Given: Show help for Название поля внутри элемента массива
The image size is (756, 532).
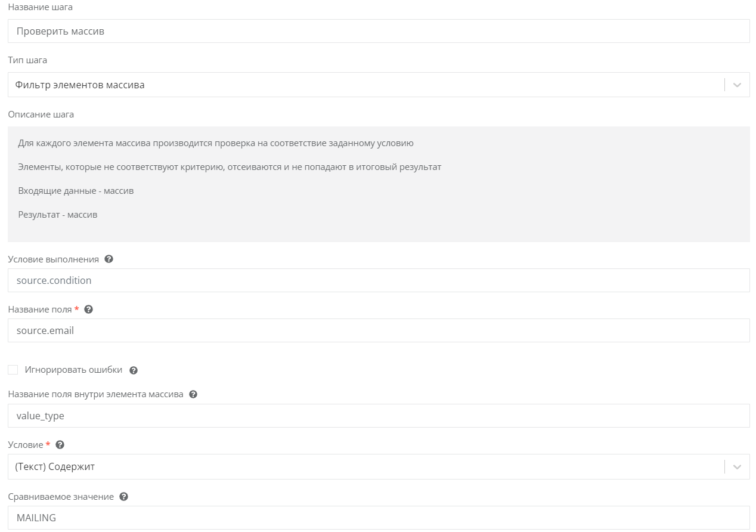Looking at the screenshot, I should (193, 395).
